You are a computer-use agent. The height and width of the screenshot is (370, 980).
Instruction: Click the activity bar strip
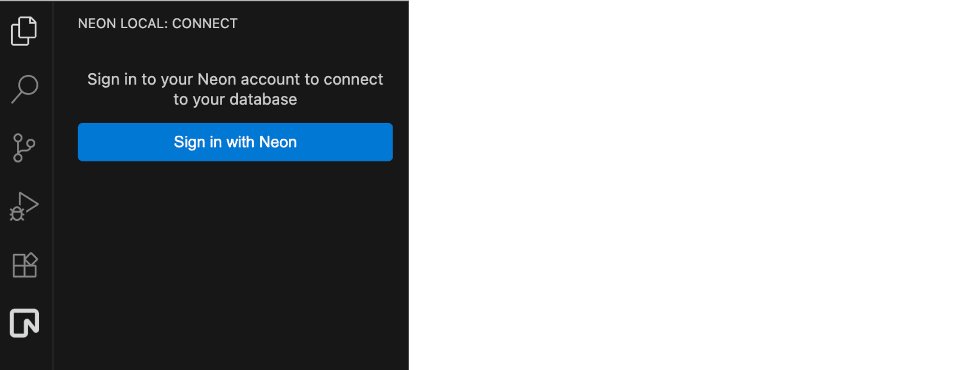(x=23, y=357)
